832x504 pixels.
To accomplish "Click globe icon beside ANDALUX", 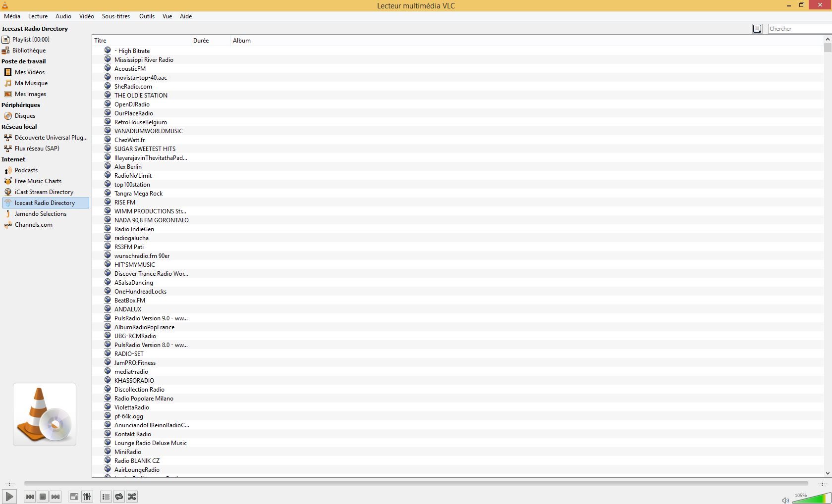I will 108,309.
